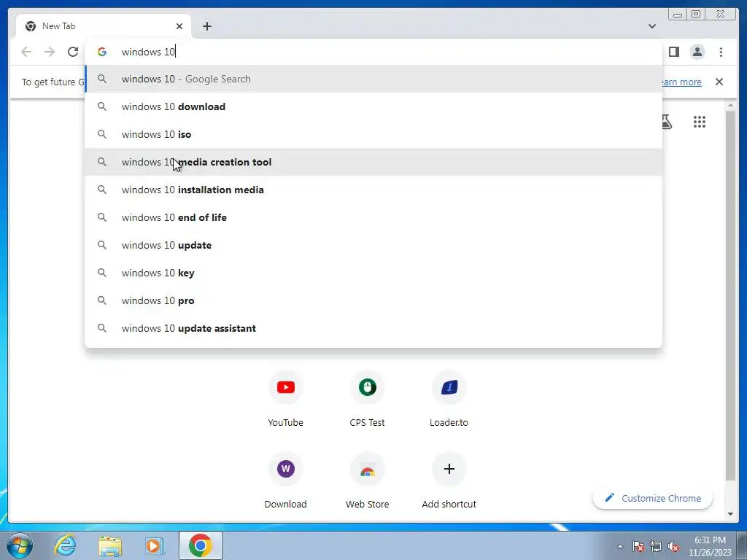The height and width of the screenshot is (560, 747).
Task: Pick 'windows 10 media creation tool' suggestion
Action: point(373,162)
